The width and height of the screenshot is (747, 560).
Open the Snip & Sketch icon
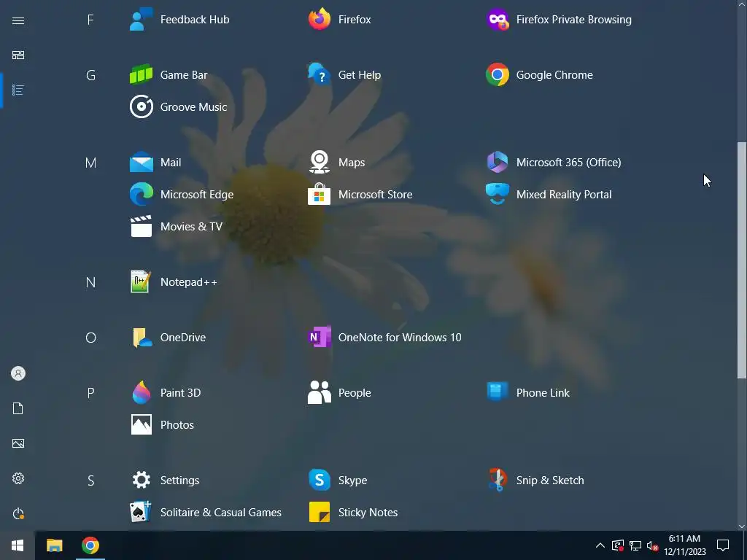pyautogui.click(x=498, y=480)
